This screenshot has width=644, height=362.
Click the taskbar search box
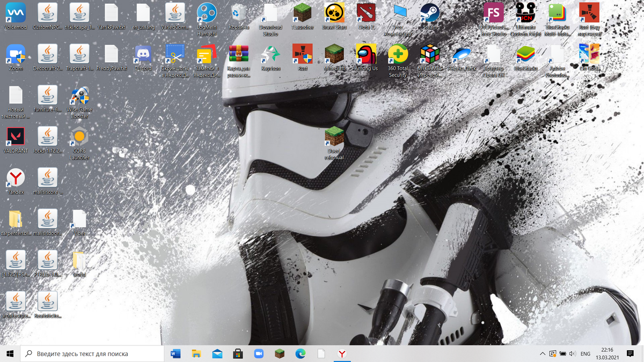point(92,353)
